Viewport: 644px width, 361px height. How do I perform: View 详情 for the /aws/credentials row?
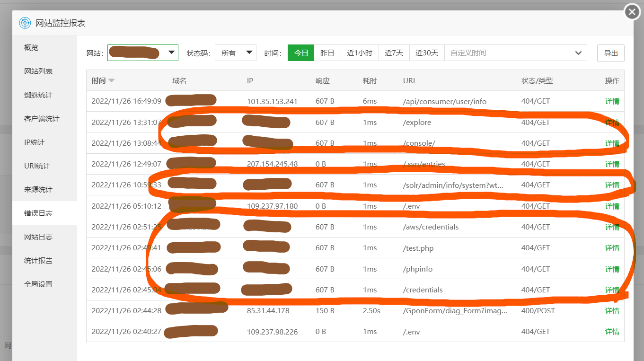(612, 227)
